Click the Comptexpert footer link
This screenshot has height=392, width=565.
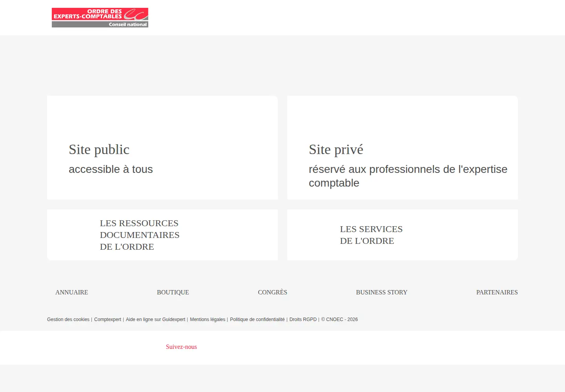(x=108, y=319)
